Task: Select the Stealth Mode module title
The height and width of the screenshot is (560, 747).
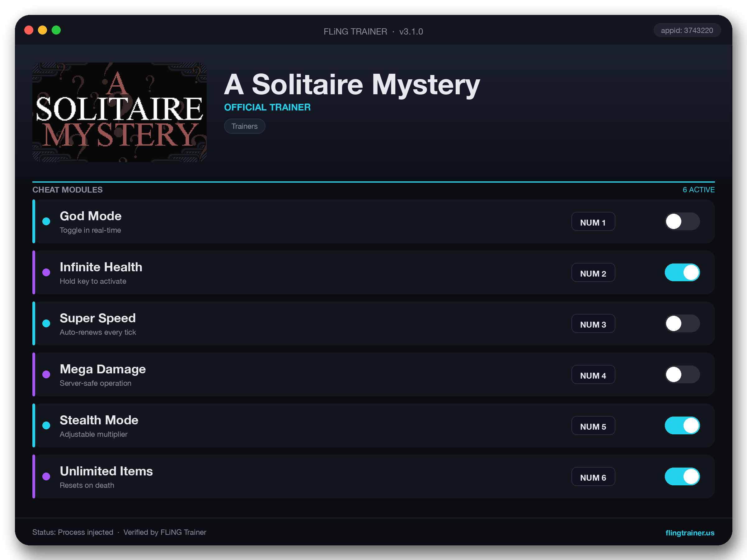Action: pyautogui.click(x=99, y=420)
